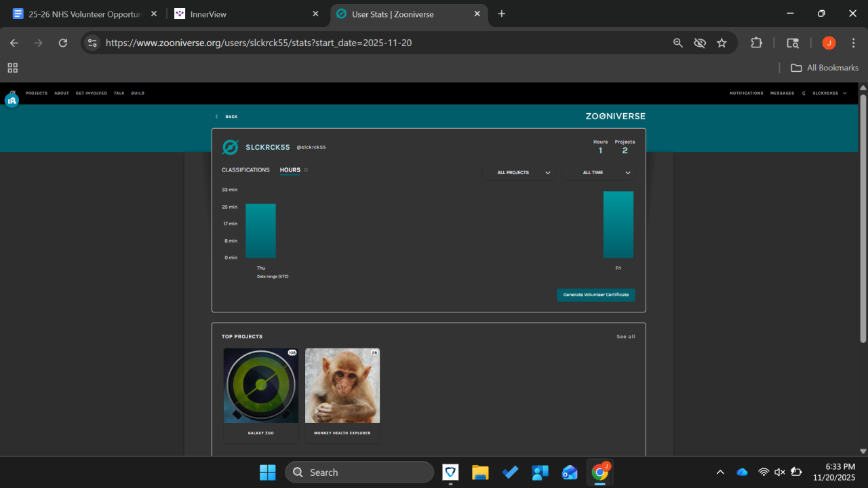Bookmark this page with the star icon
The image size is (868, 488).
coord(722,43)
